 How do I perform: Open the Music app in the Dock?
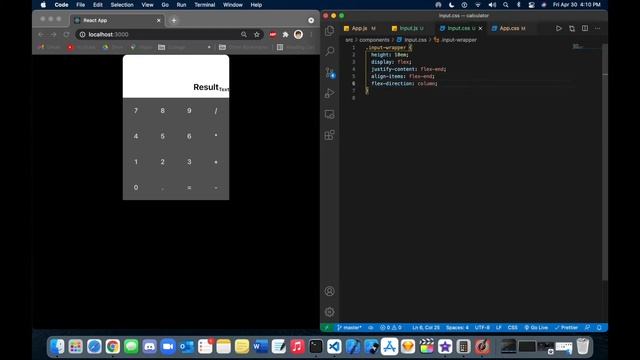click(297, 347)
